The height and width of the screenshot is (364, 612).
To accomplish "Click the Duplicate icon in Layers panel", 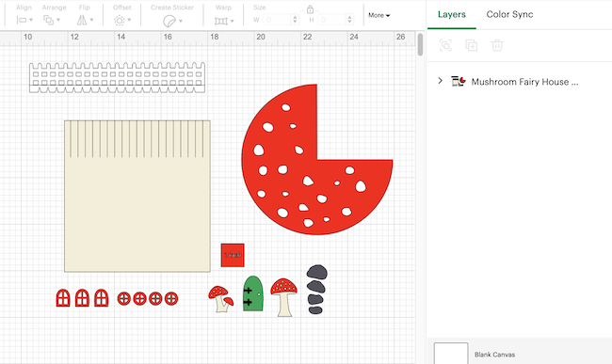I will (x=471, y=45).
